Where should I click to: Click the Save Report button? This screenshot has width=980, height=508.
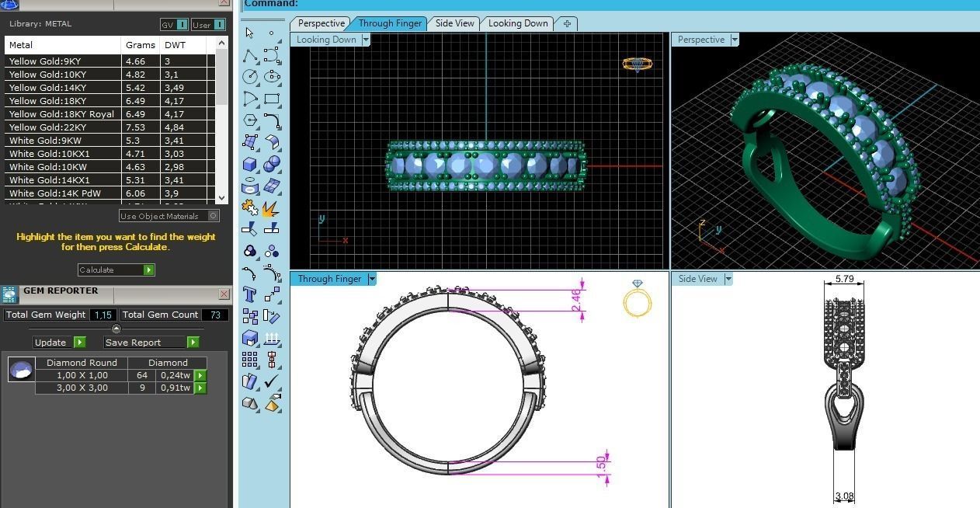pos(151,342)
